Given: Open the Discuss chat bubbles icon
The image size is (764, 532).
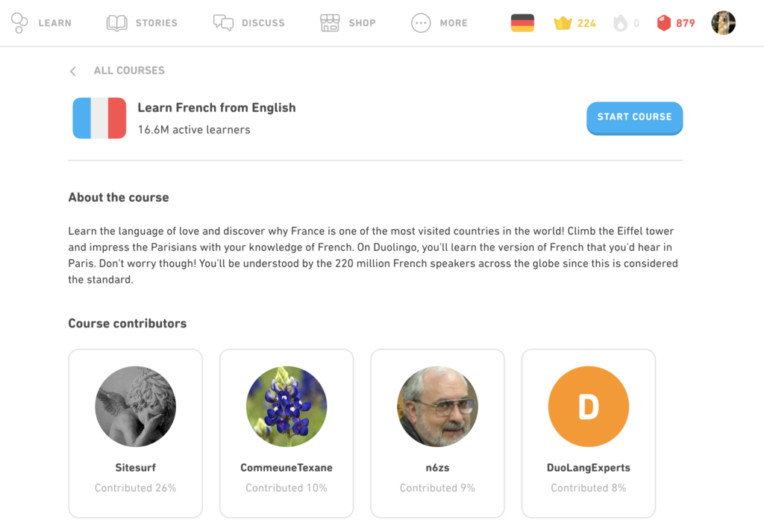Looking at the screenshot, I should [x=223, y=23].
